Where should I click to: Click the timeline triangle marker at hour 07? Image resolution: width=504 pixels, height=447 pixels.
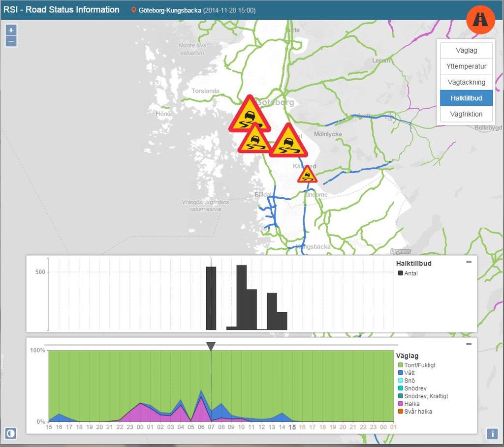click(211, 347)
